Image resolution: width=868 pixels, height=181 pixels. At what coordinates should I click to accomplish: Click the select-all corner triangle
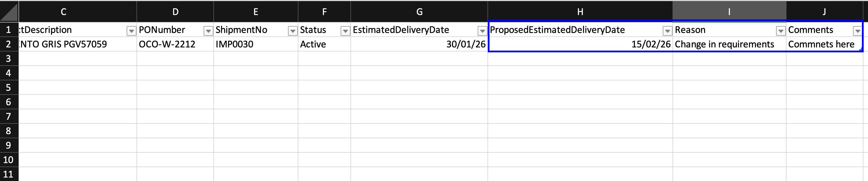pyautogui.click(x=9, y=12)
